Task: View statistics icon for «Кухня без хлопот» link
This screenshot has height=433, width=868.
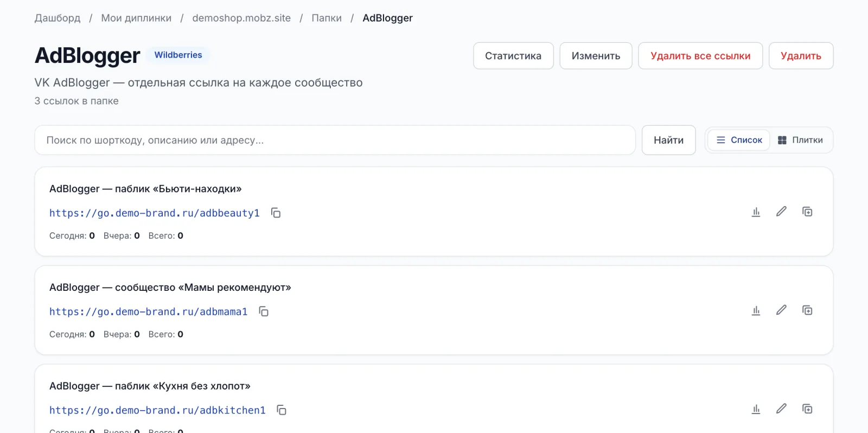Action: pyautogui.click(x=756, y=410)
